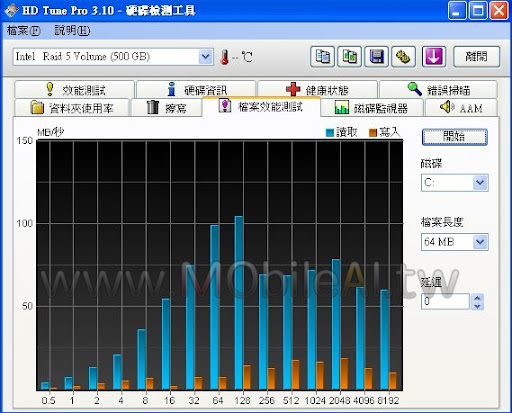Click the copy screenshot to clipboard icon
512x413 pixels.
click(349, 57)
